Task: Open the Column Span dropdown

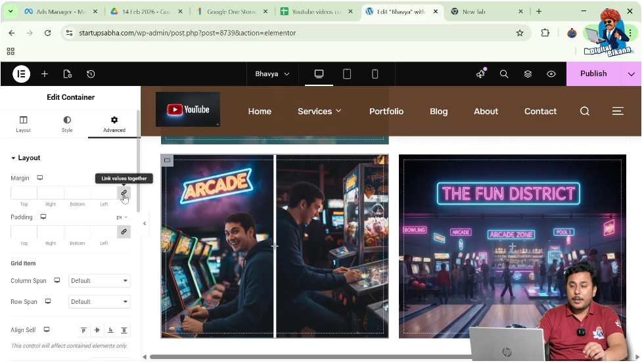Action: (99, 281)
